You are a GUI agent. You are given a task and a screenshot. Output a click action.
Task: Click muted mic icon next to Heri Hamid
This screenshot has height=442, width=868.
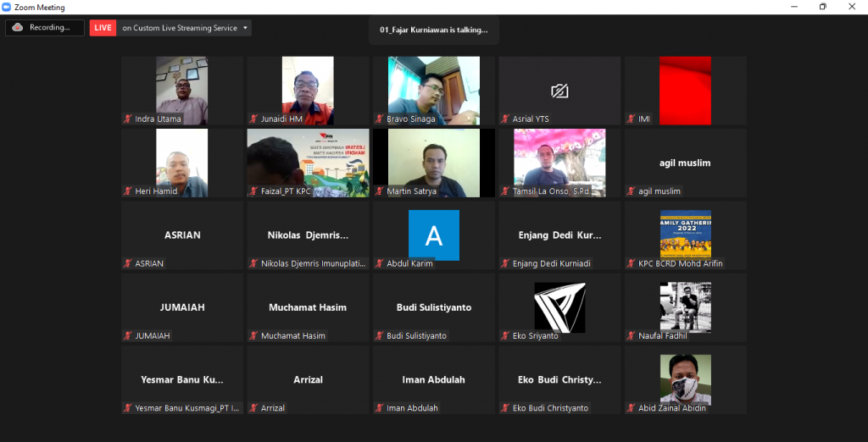(x=128, y=191)
